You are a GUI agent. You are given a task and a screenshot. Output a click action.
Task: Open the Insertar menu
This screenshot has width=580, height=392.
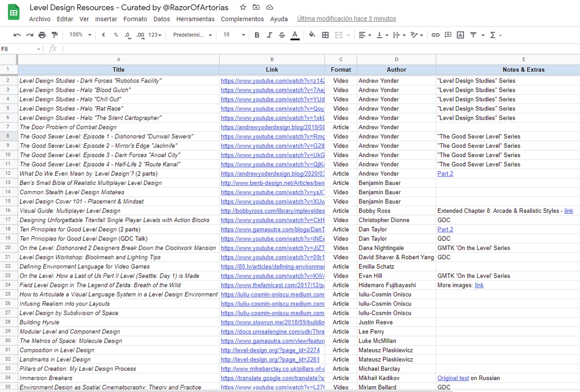106,19
